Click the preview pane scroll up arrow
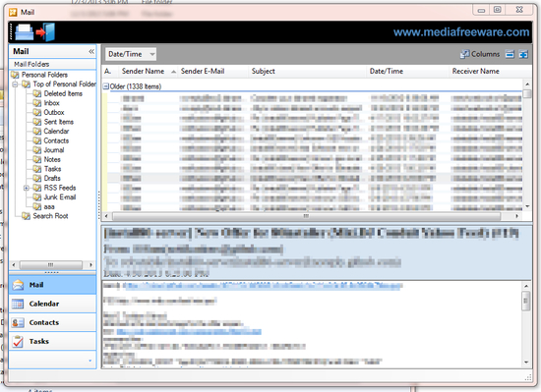This screenshot has width=541, height=392. (526, 286)
